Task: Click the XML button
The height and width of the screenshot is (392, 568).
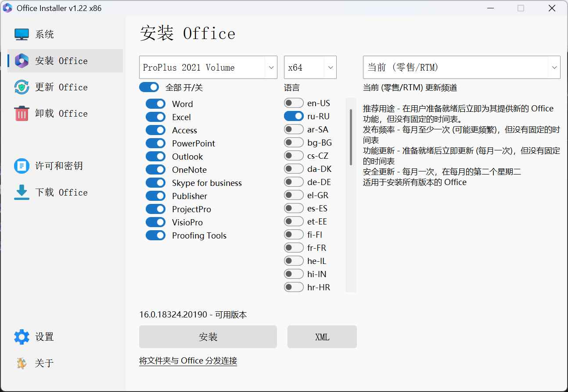Action: tap(322, 337)
